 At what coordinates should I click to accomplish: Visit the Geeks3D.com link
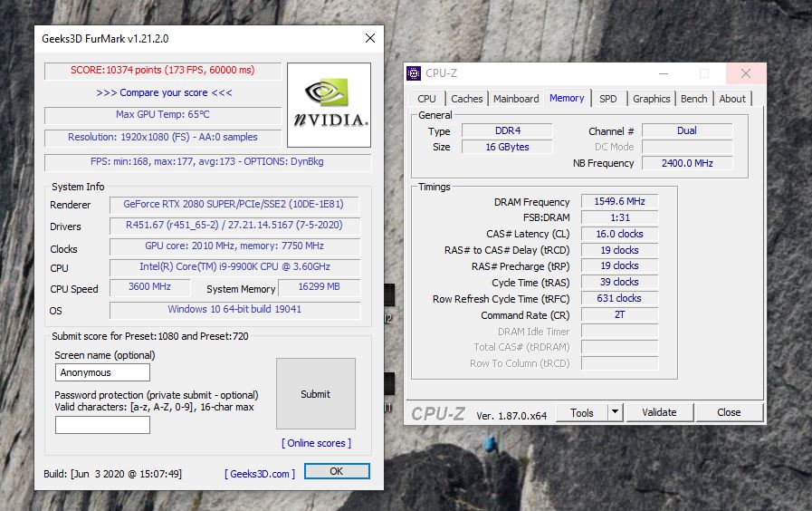[x=260, y=474]
